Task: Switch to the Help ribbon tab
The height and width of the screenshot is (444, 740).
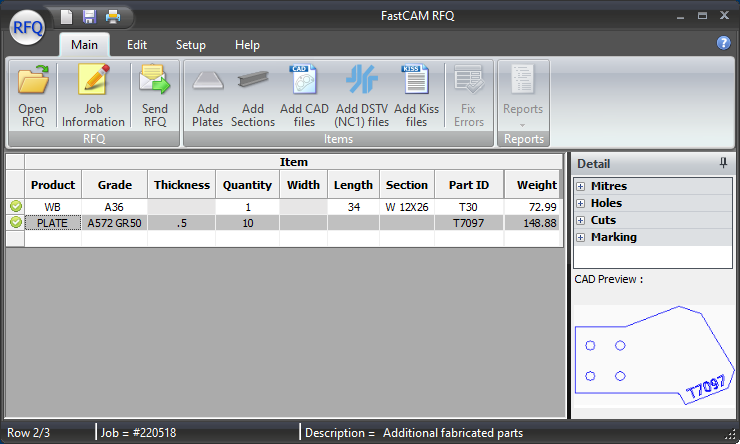Action: coord(247,45)
